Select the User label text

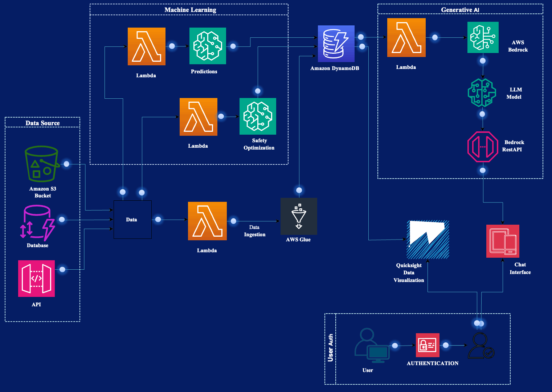click(368, 370)
